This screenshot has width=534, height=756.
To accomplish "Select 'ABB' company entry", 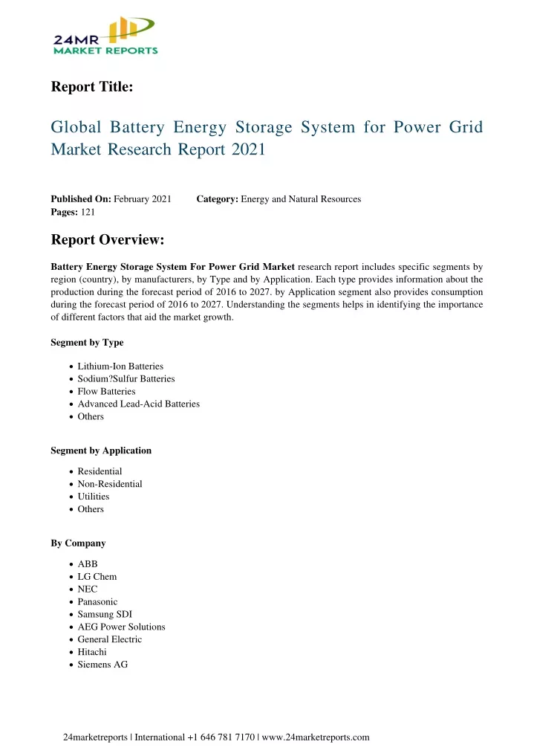I will click(88, 564).
